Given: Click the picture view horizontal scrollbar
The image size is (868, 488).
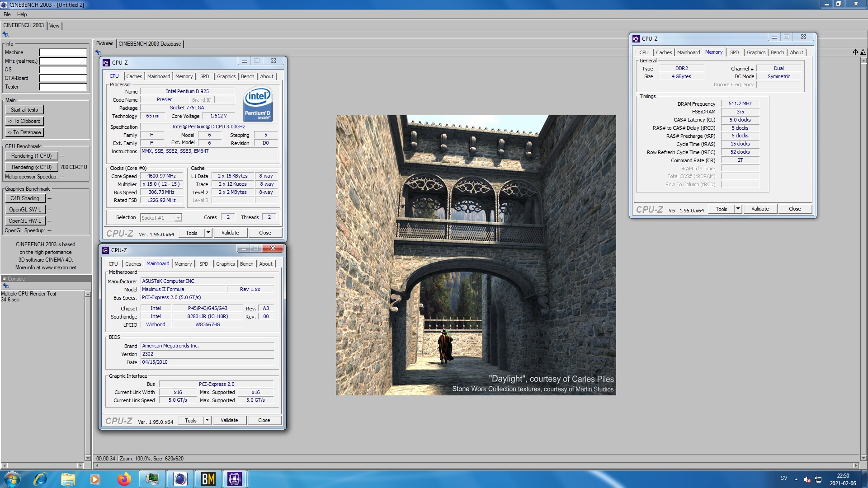Looking at the screenshot, I should (476, 465).
